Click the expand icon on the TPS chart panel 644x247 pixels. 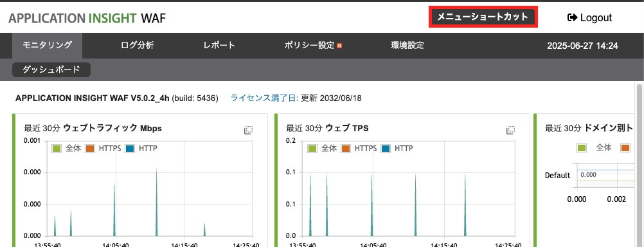pyautogui.click(x=510, y=131)
